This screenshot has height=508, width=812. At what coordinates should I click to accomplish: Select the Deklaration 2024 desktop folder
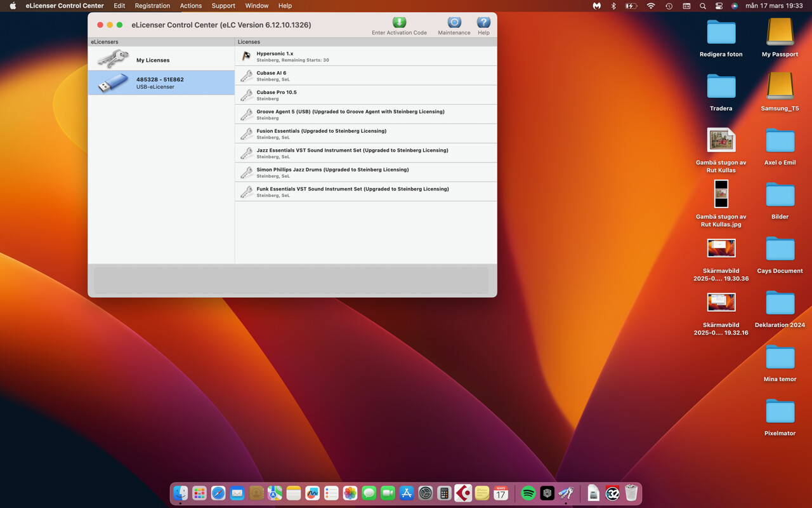pyautogui.click(x=780, y=303)
